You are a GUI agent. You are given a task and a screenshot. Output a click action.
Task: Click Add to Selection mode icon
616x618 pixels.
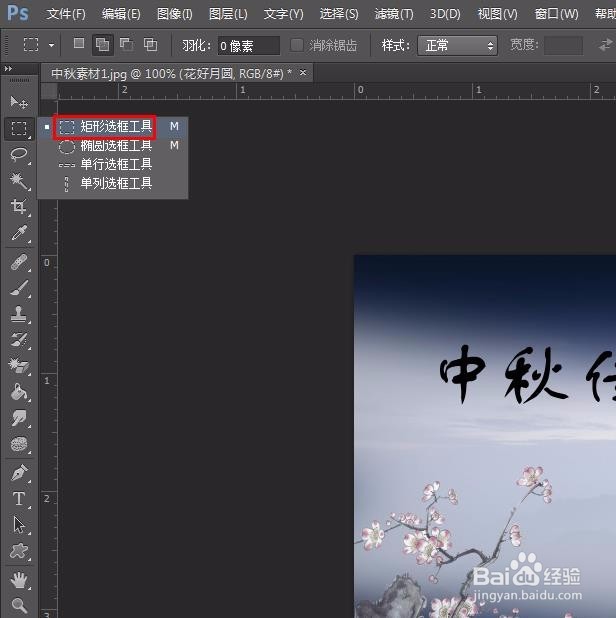tap(102, 44)
